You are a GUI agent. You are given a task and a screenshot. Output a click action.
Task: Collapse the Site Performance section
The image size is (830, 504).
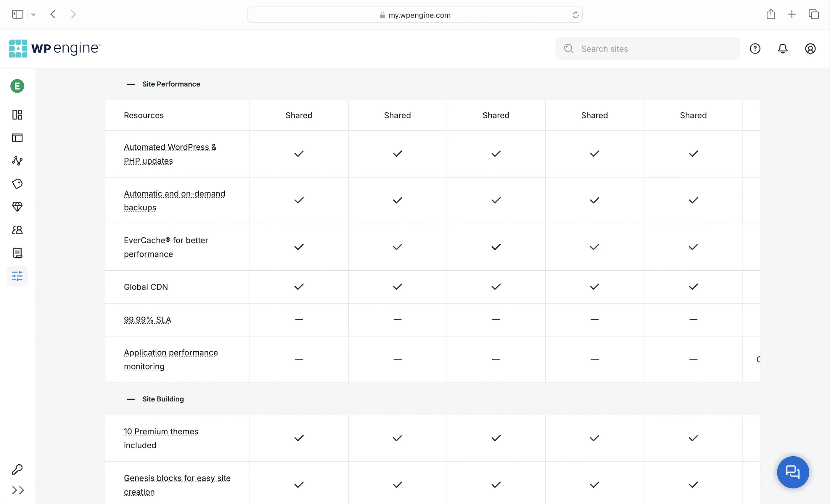tap(131, 84)
